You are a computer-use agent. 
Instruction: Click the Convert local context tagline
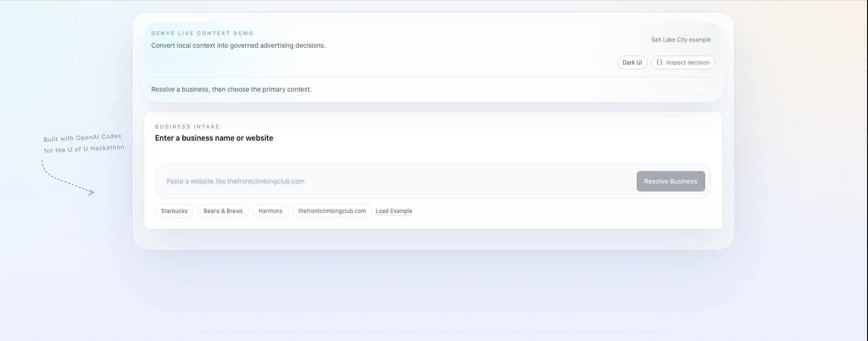pos(238,46)
